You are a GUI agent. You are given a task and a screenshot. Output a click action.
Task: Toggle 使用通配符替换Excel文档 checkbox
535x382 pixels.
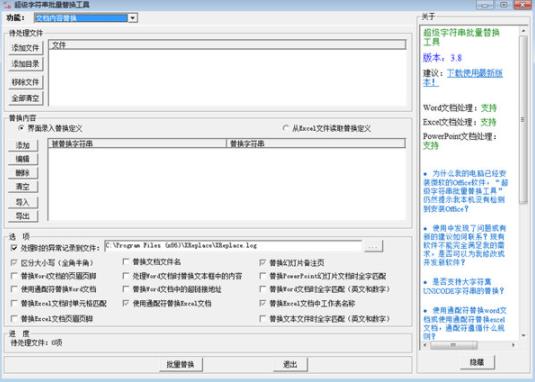click(x=126, y=303)
